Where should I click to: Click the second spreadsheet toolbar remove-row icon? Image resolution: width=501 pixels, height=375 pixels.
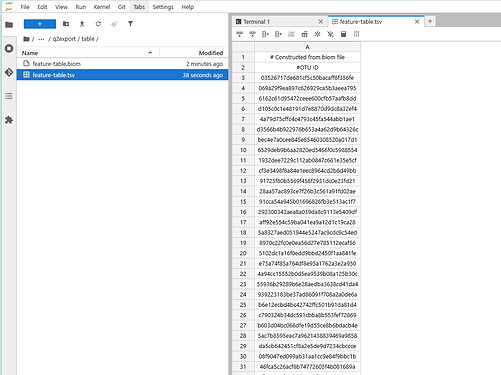tap(252, 34)
